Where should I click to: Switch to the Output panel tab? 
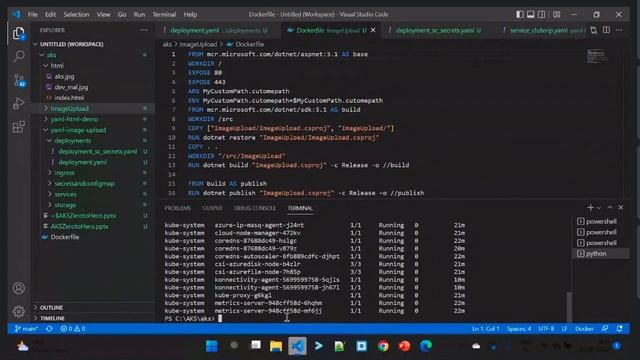pyautogui.click(x=212, y=208)
